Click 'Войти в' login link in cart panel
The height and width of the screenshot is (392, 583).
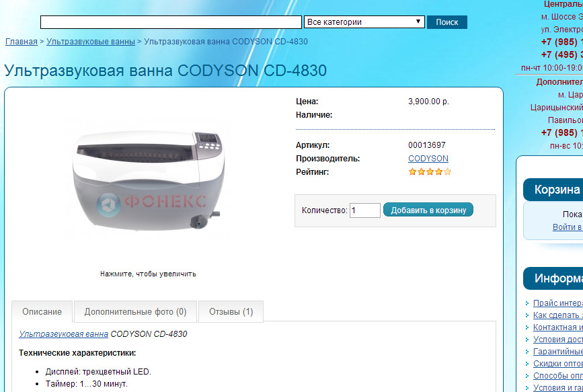click(x=568, y=227)
